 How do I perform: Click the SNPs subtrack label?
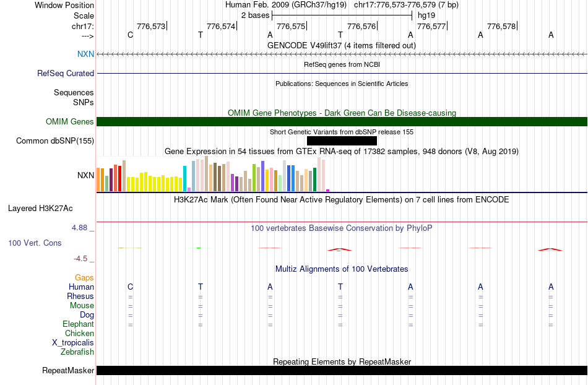[x=84, y=102]
